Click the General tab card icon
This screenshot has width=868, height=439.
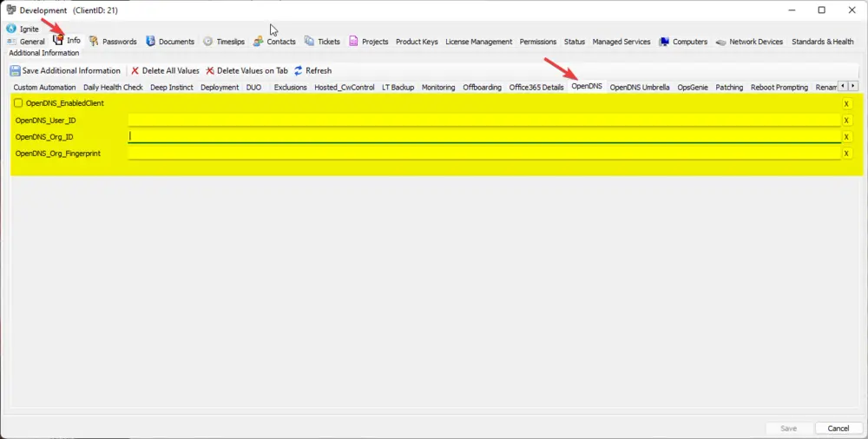coord(11,42)
